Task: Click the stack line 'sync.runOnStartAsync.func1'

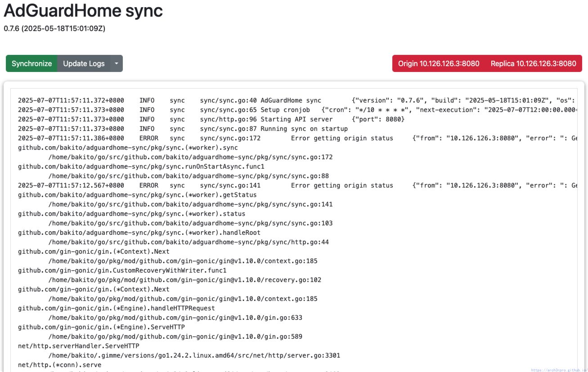Action: pos(141,166)
